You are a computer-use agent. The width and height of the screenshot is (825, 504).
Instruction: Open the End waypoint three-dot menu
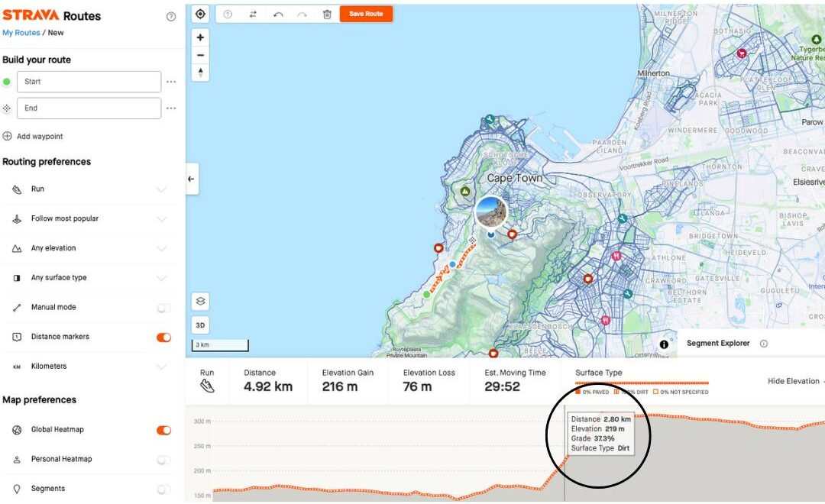[171, 108]
